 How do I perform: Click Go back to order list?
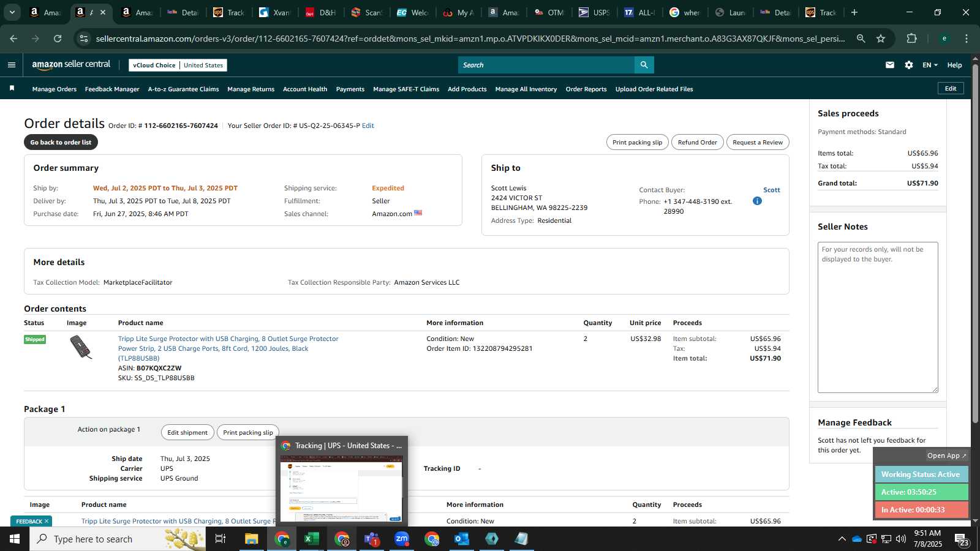click(x=61, y=142)
